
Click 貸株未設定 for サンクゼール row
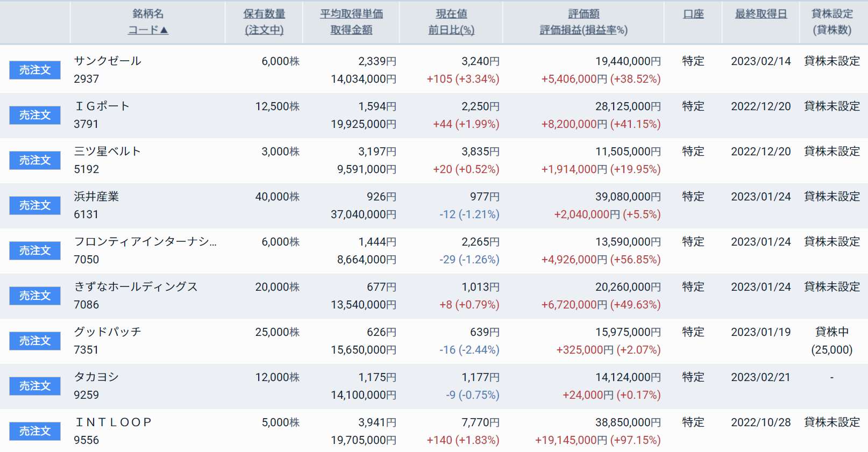pos(832,61)
